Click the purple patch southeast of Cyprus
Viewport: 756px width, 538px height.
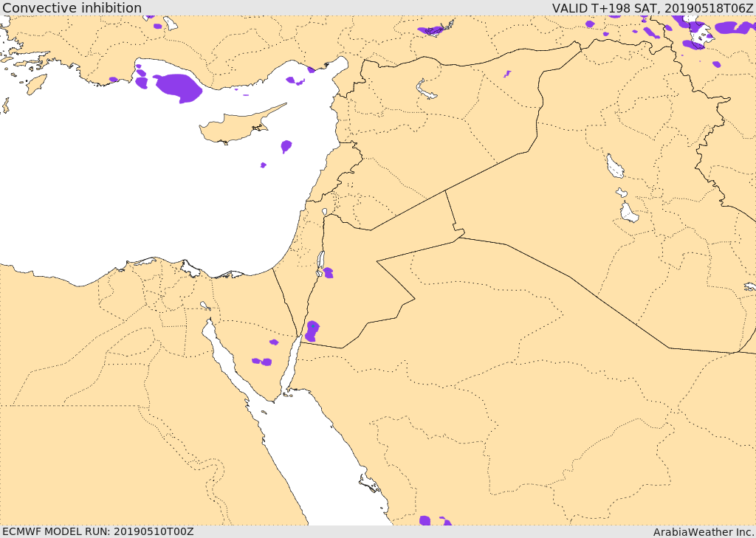tap(286, 146)
